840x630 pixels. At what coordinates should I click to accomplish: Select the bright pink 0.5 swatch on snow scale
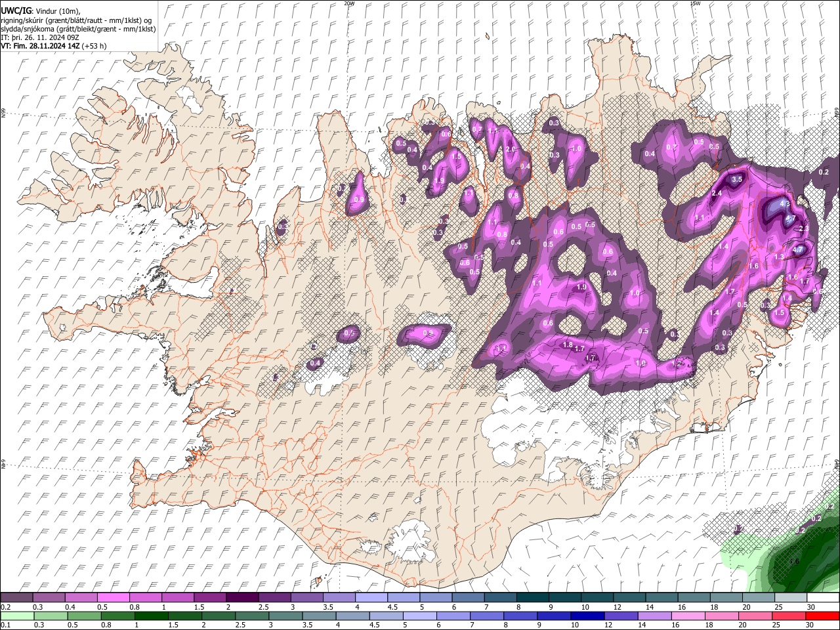tap(113, 597)
